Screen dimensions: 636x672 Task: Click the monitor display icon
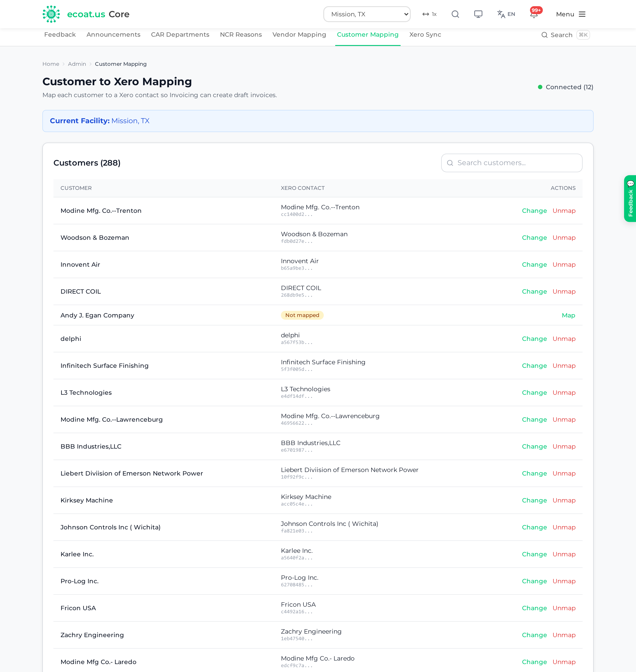pyautogui.click(x=478, y=14)
